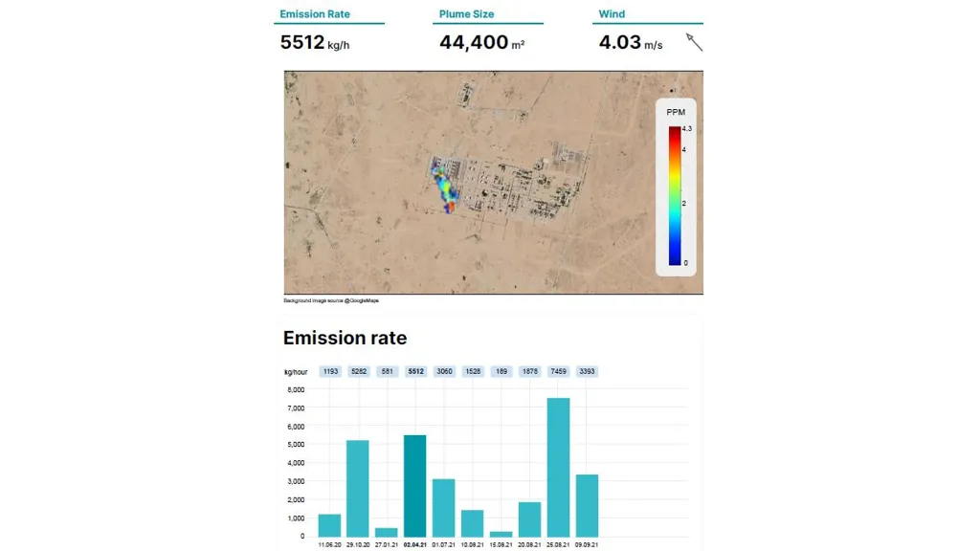
Task: Click the 5512 value label above the chart
Action: 415,371
